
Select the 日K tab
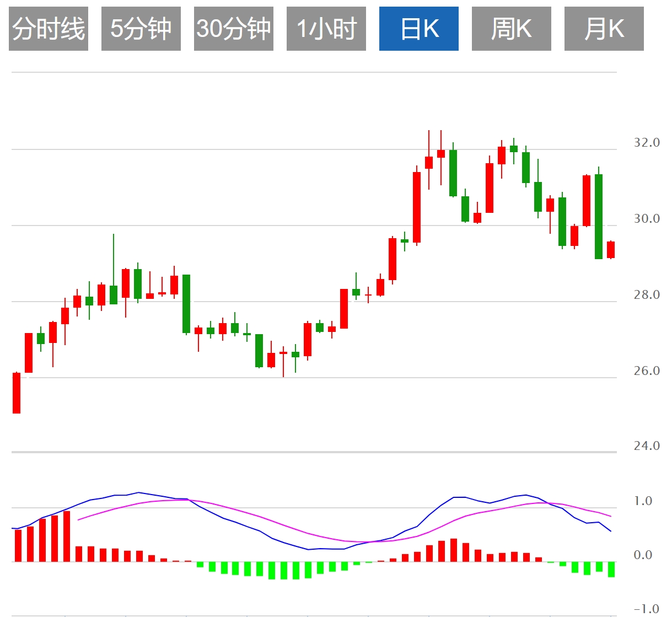[419, 29]
